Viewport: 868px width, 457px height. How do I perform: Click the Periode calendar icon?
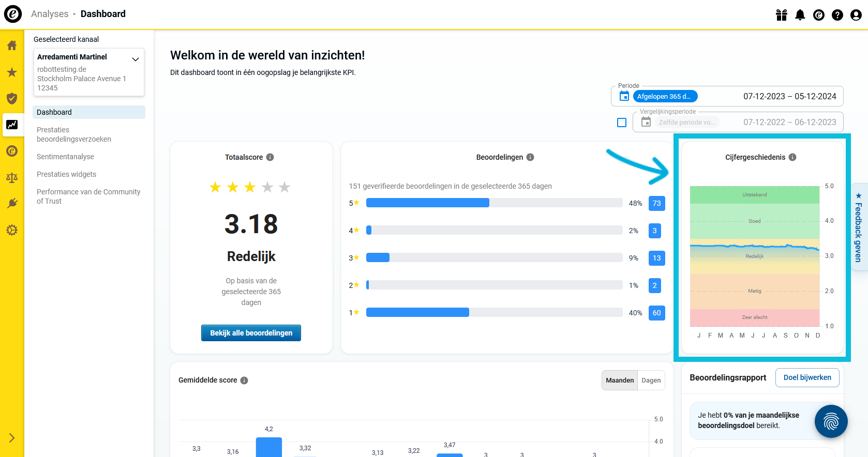tap(624, 96)
